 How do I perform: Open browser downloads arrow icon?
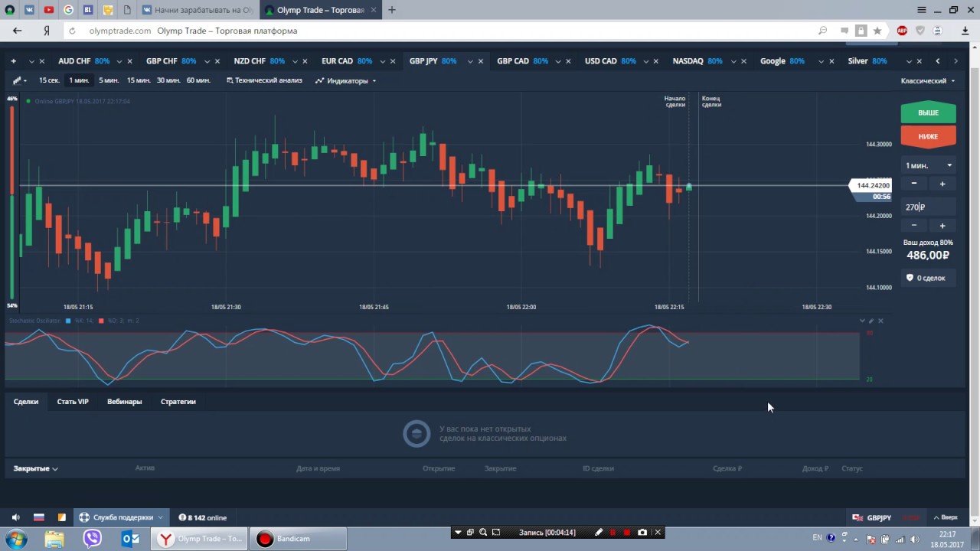(965, 31)
